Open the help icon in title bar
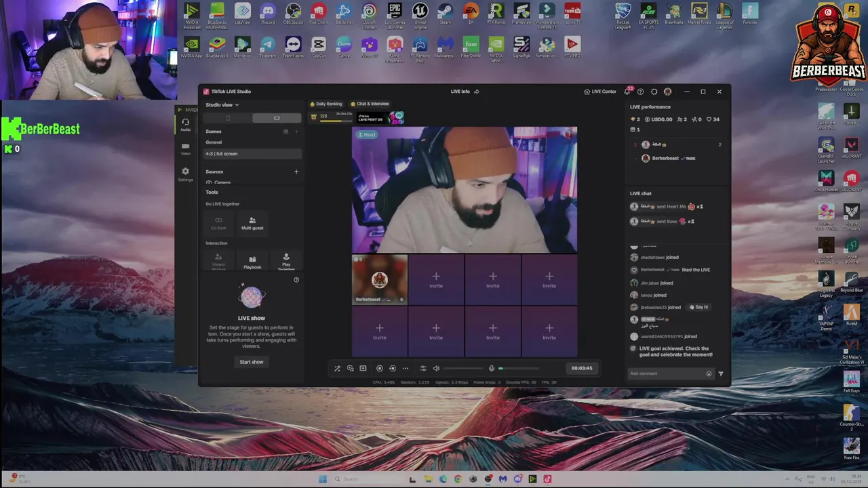 640,91
